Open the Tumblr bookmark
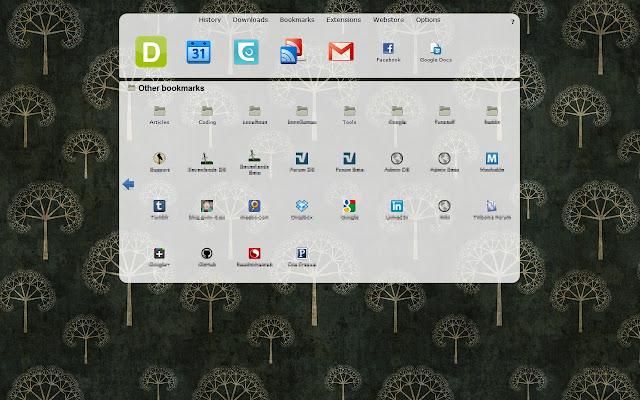The height and width of the screenshot is (400, 640). click(159, 210)
